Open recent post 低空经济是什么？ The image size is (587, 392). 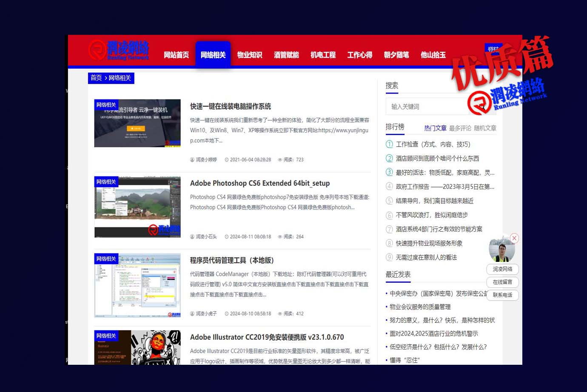pos(438,347)
